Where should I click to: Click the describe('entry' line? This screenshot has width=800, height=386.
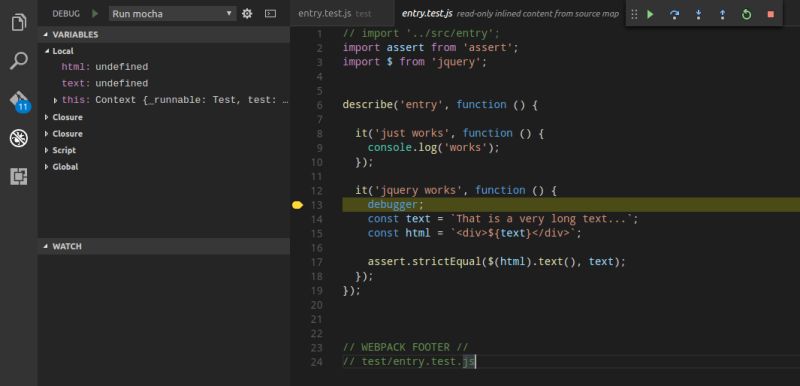click(440, 105)
